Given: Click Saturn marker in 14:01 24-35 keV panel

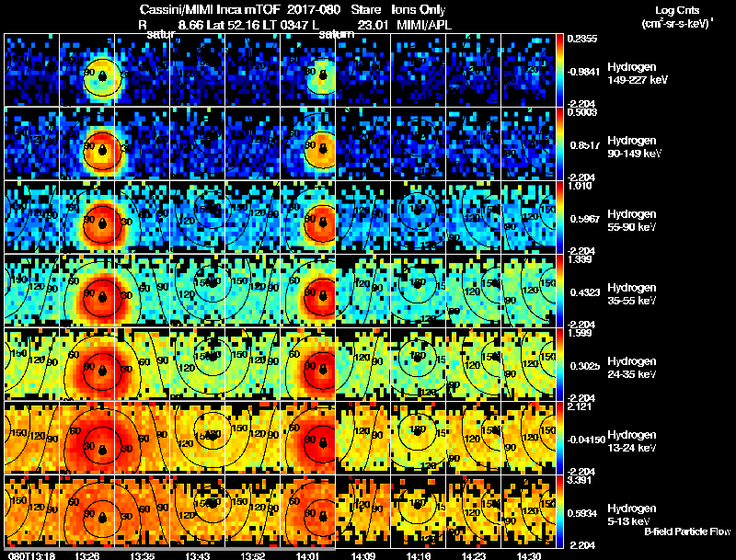Looking at the screenshot, I should pos(323,371).
